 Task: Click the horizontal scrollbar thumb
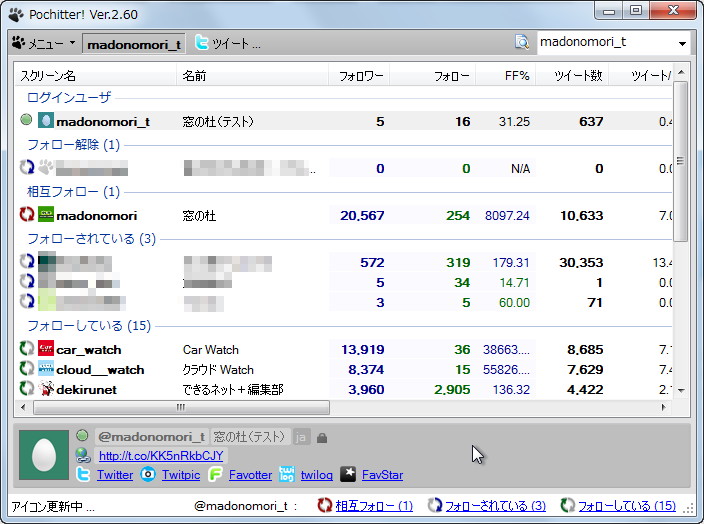(181, 408)
